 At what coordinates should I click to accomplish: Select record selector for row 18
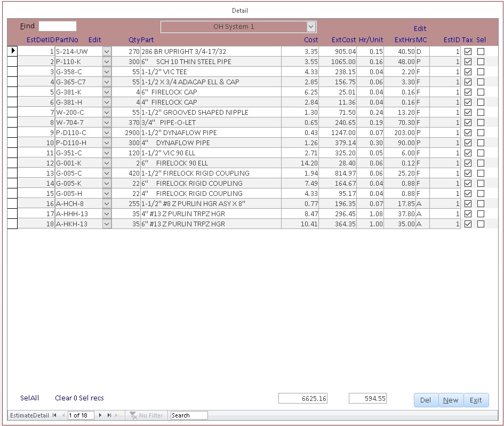tap(12, 224)
